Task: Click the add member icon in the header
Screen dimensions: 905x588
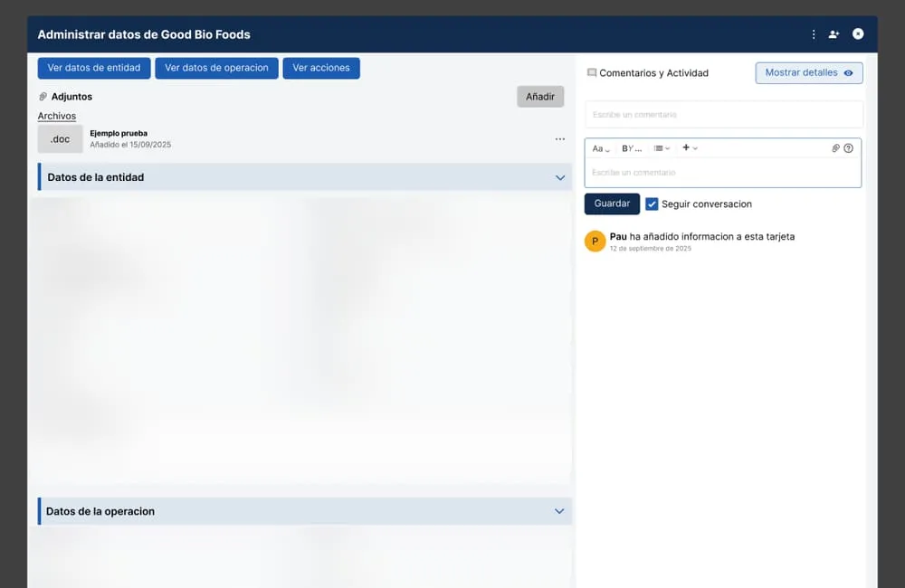Action: (834, 34)
